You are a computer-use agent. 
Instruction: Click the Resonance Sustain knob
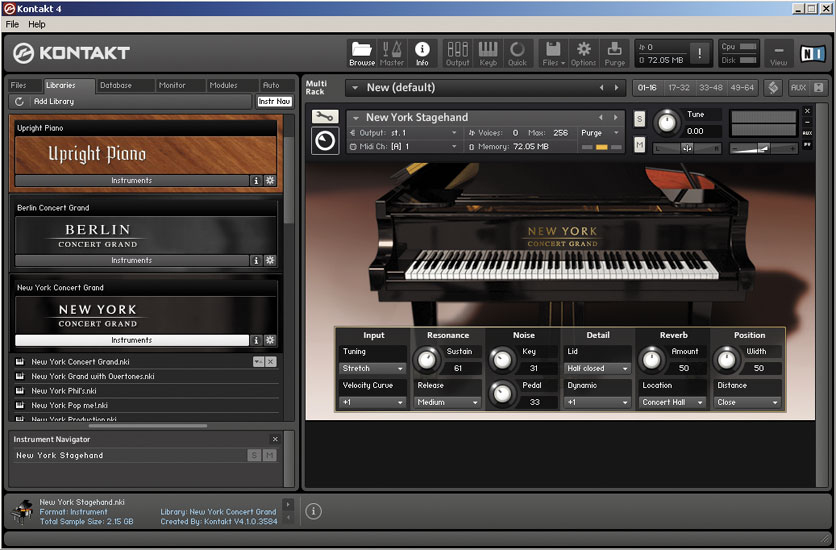pos(427,360)
